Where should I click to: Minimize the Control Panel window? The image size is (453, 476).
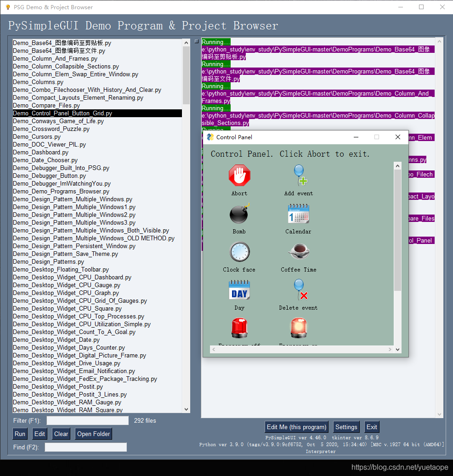[356, 137]
